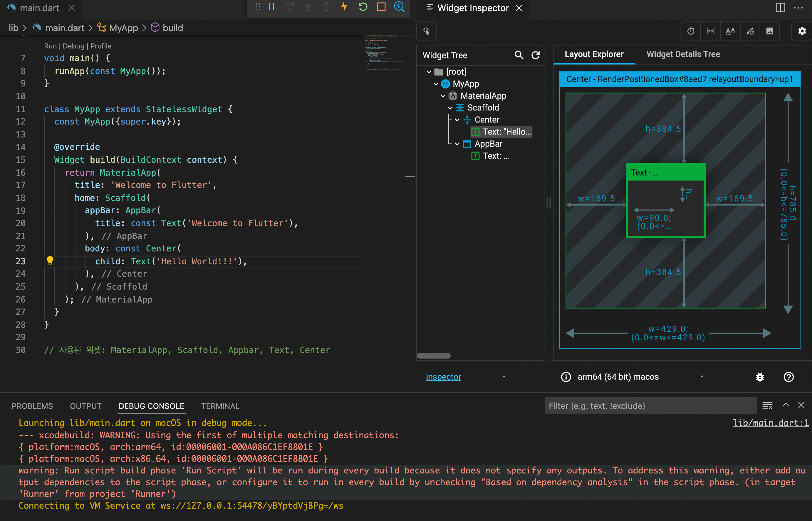Pause execution in the debug toolbar
This screenshot has width=812, height=521.
[x=271, y=6]
